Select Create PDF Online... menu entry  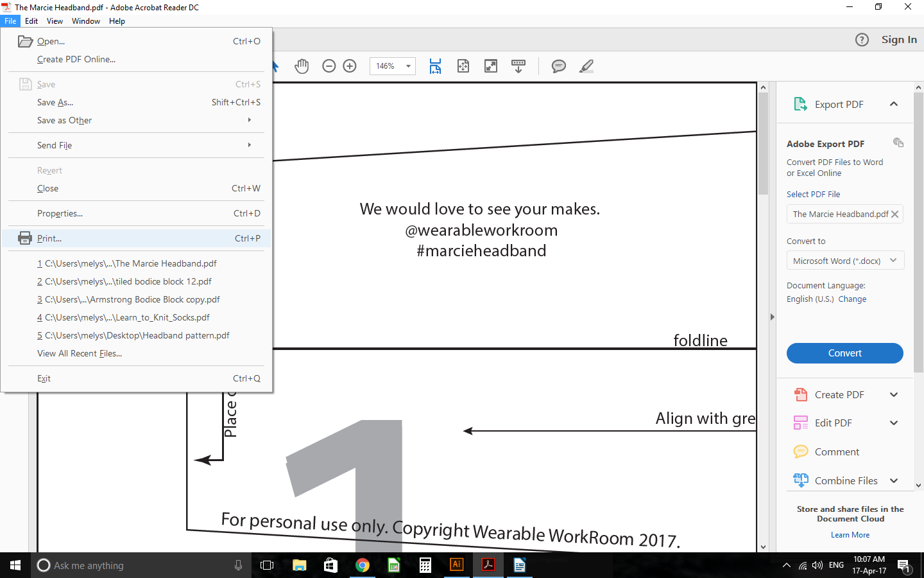(136, 59)
